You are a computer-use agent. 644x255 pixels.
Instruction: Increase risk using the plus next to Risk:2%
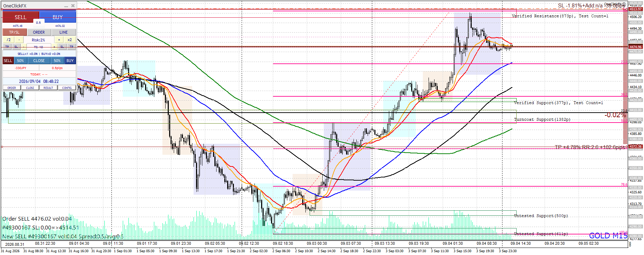click(59, 40)
